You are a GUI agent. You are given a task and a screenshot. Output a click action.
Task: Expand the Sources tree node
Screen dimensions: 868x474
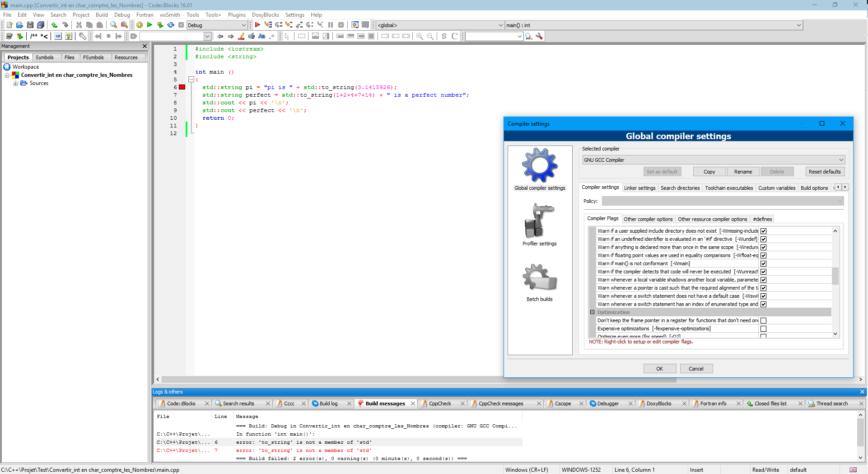(16, 84)
